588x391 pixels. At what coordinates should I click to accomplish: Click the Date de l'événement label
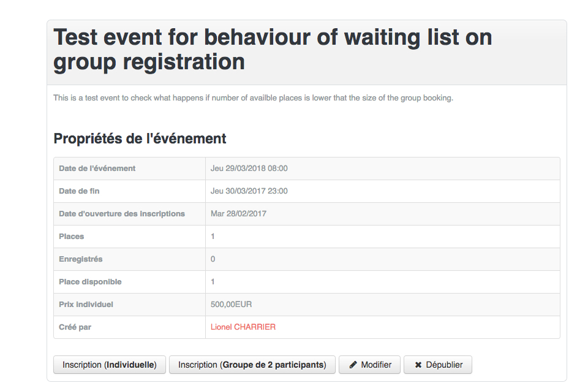97,169
